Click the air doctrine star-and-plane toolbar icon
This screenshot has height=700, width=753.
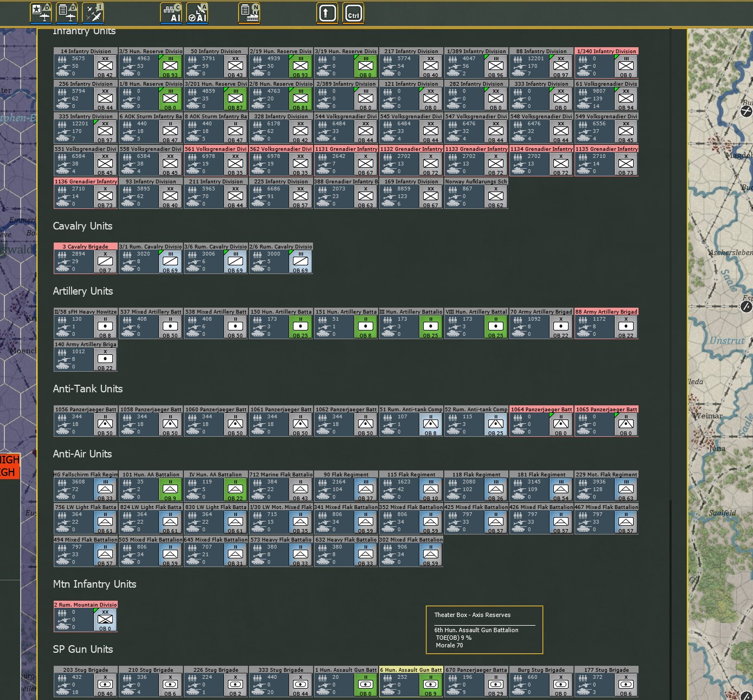coord(41,12)
